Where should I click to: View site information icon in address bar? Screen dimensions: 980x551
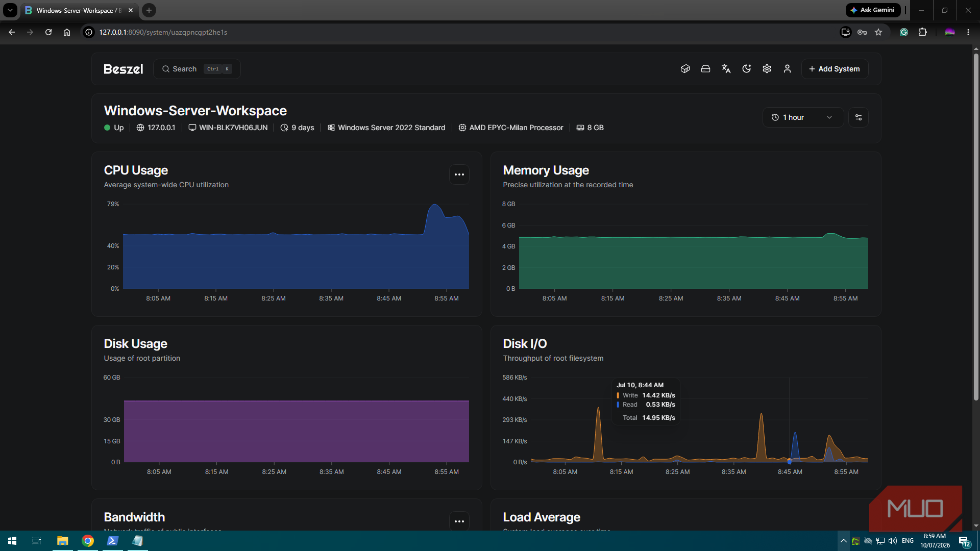click(x=89, y=32)
